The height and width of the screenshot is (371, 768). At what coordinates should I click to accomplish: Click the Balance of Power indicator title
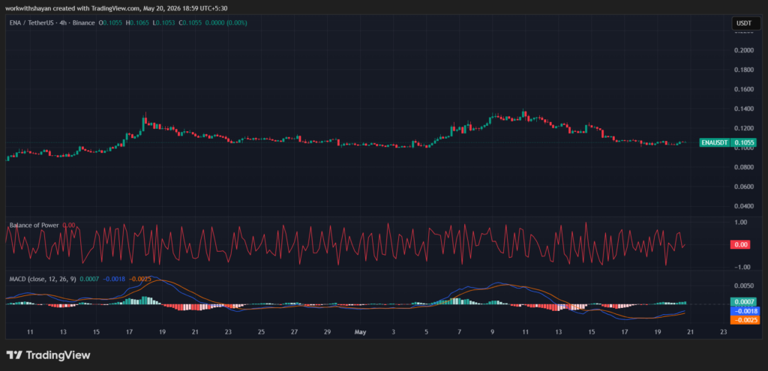(x=34, y=225)
